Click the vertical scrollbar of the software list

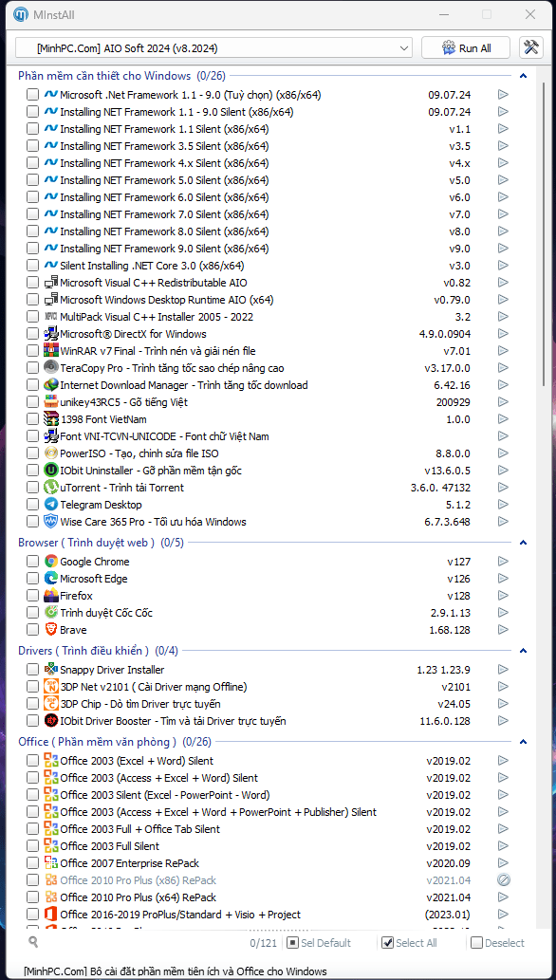point(544,236)
